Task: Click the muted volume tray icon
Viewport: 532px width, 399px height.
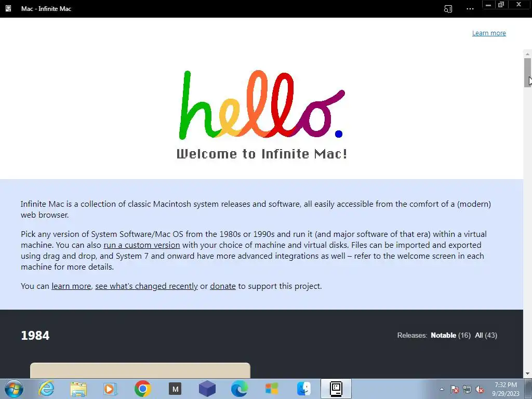Action: click(x=480, y=389)
